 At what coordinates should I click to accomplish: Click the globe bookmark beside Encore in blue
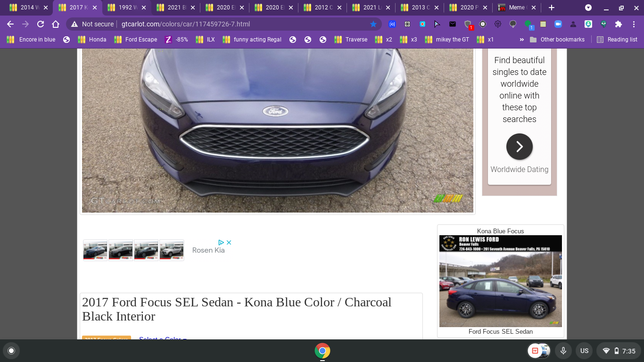(x=66, y=40)
